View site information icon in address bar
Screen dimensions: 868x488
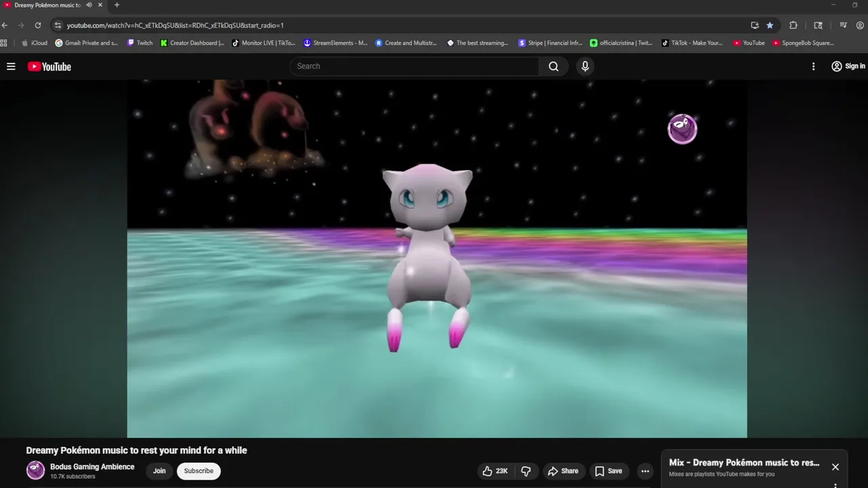pos(58,25)
